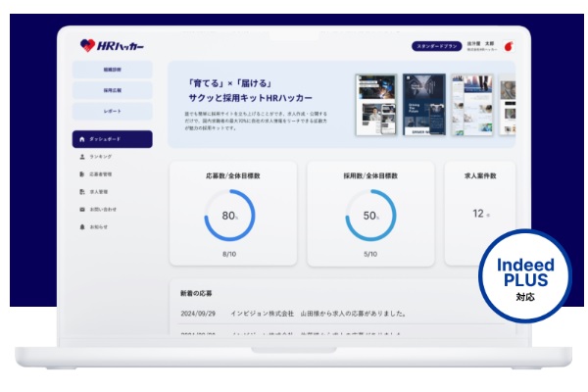Click the スタンダードプラン badge

436,45
